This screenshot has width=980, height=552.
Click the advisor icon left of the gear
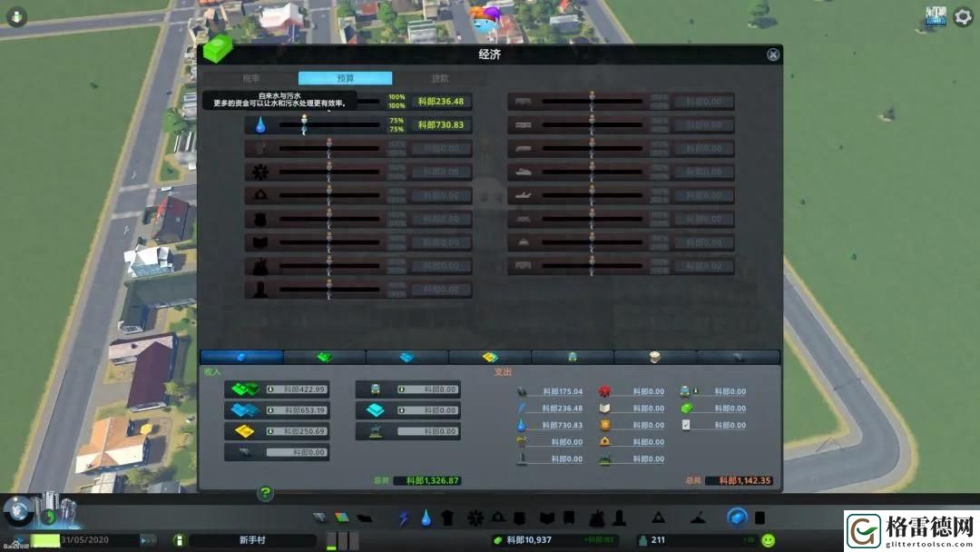pos(936,17)
